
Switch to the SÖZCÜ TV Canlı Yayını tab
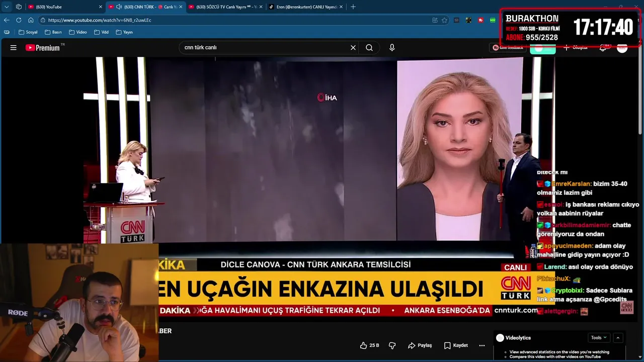(x=225, y=7)
